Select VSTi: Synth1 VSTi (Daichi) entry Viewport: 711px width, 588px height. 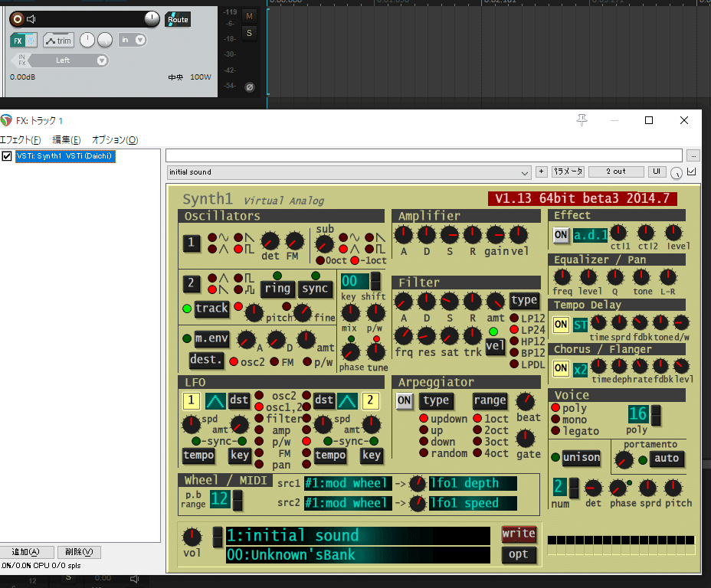(x=65, y=156)
